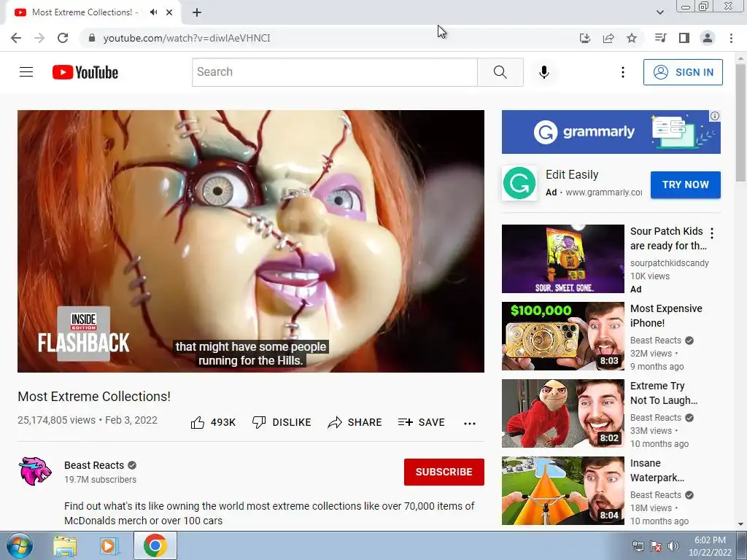Open Chrome three-dot menu
Screen dimensions: 747x560
click(731, 38)
